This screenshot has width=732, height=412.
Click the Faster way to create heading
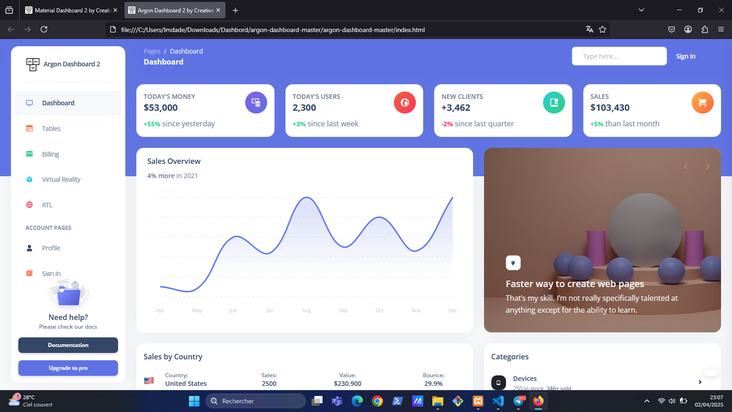click(575, 284)
